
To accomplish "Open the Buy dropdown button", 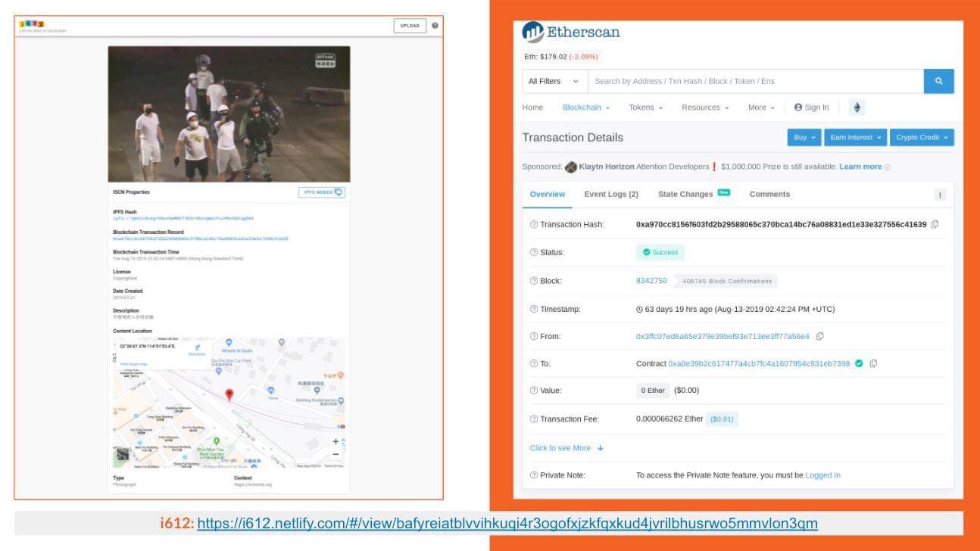I will click(804, 137).
